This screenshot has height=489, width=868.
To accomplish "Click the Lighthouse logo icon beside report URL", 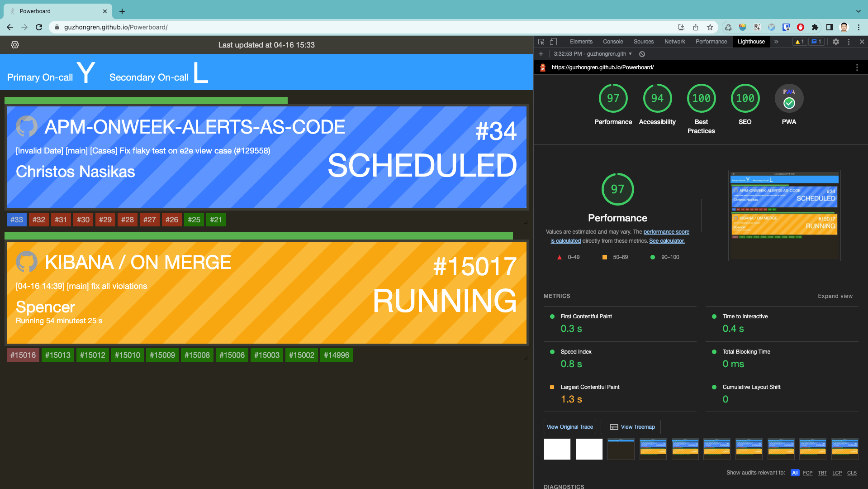I will pyautogui.click(x=542, y=67).
